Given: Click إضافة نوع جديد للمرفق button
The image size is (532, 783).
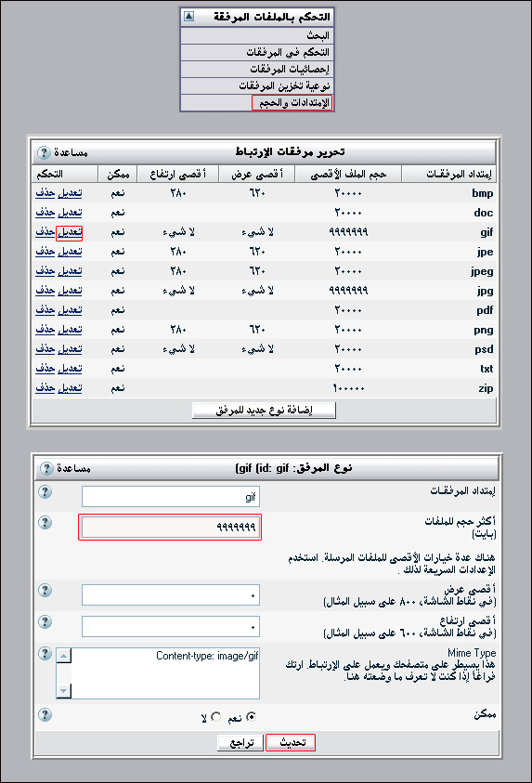Looking at the screenshot, I should (264, 411).
